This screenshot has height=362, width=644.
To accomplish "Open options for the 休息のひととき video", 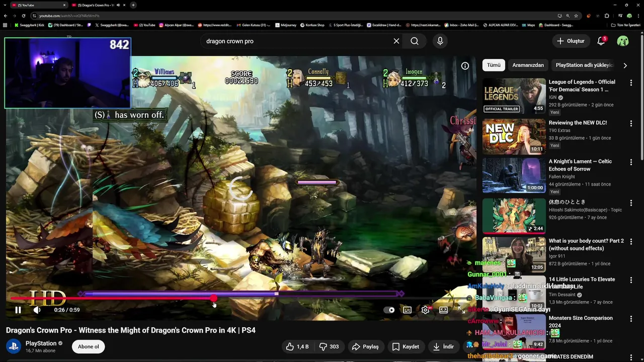I will [x=631, y=203].
